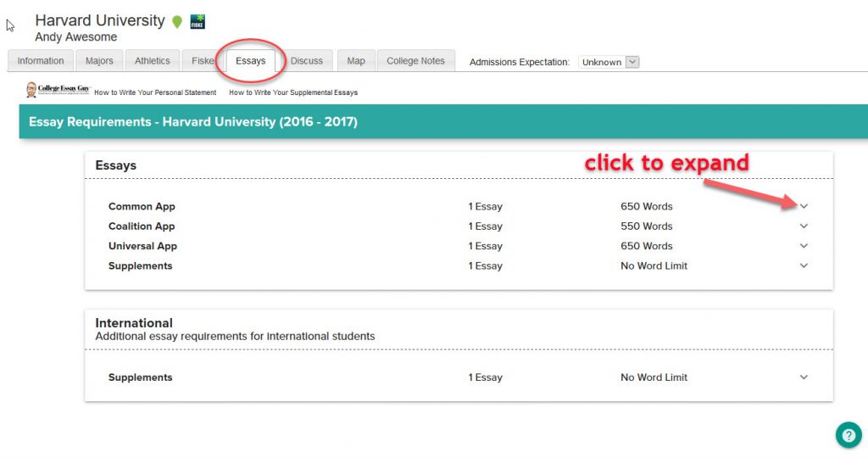868x458 pixels.
Task: Expand the Universal App essay row
Action: coord(804,246)
